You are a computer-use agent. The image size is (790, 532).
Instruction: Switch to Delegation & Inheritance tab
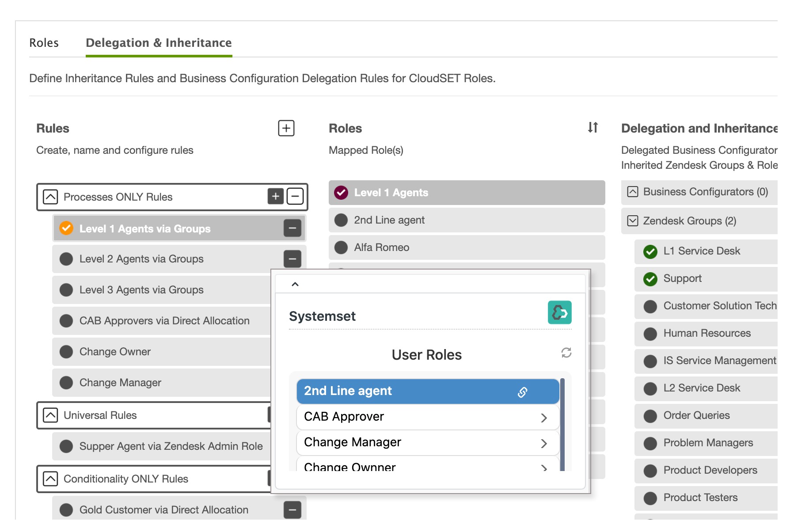point(159,43)
